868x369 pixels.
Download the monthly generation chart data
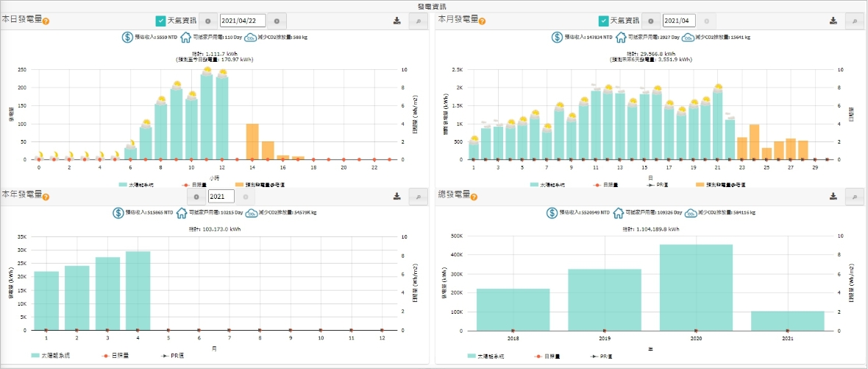click(833, 21)
